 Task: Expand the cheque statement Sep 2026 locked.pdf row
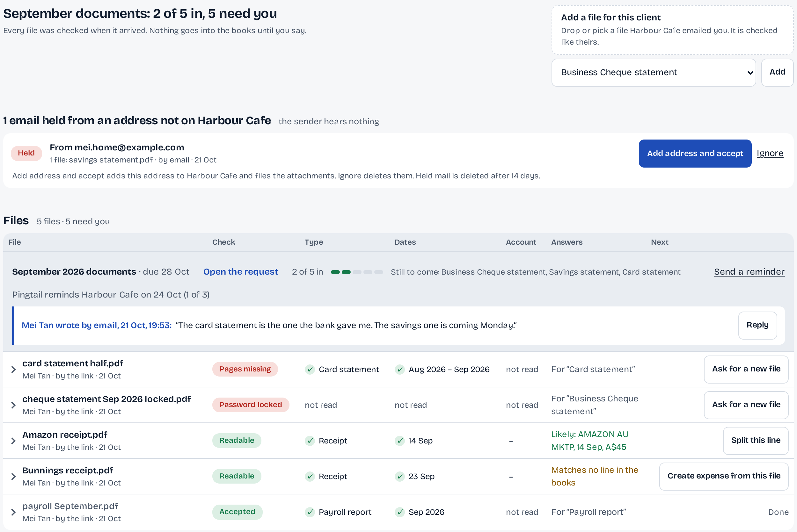pyautogui.click(x=13, y=405)
